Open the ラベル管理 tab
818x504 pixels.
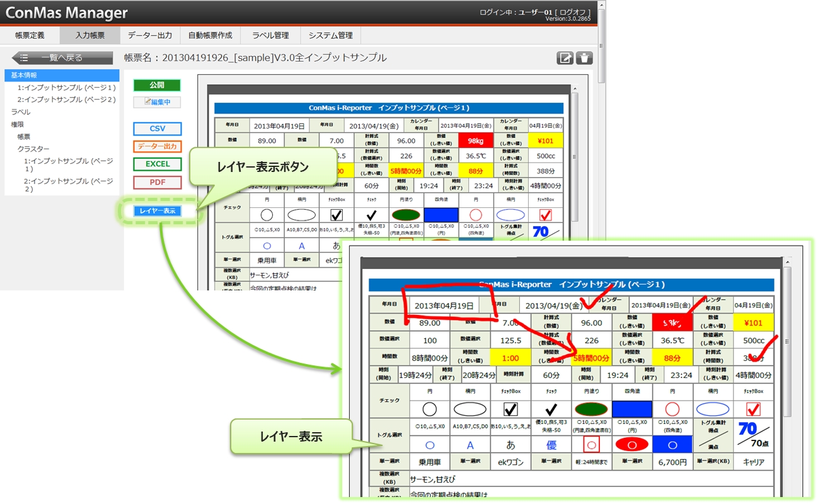270,35
